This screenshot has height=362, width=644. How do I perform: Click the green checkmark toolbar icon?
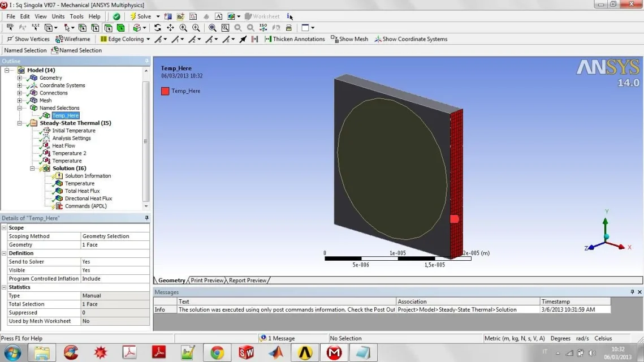[x=116, y=16]
